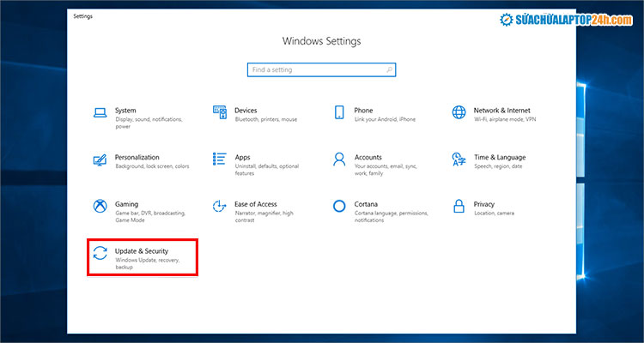The width and height of the screenshot is (644, 343).
Task: Select the Cortana circle icon
Action: (x=339, y=207)
